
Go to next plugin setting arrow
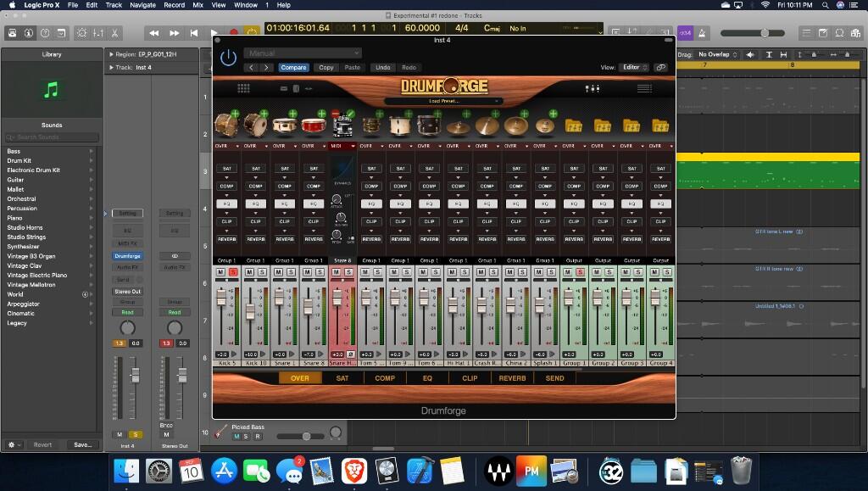tap(266, 68)
